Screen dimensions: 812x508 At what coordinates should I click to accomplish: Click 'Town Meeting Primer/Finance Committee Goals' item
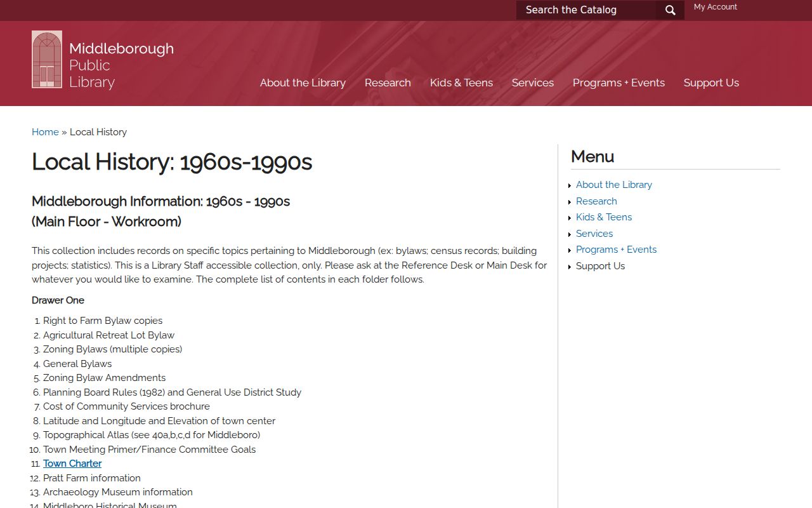point(149,450)
